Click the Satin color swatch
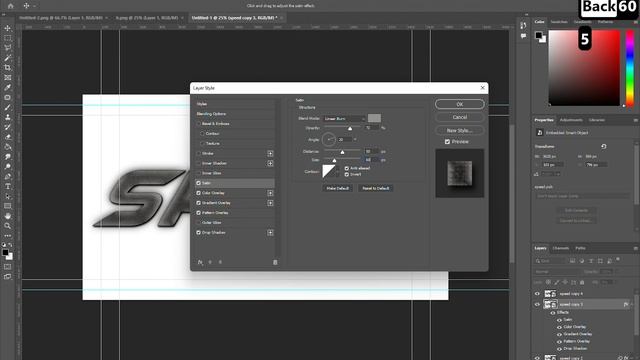Viewport: 640px width, 360px height. point(374,118)
